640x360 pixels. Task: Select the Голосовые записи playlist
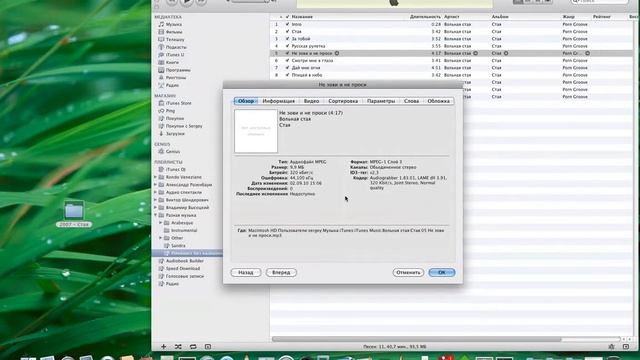point(184,276)
